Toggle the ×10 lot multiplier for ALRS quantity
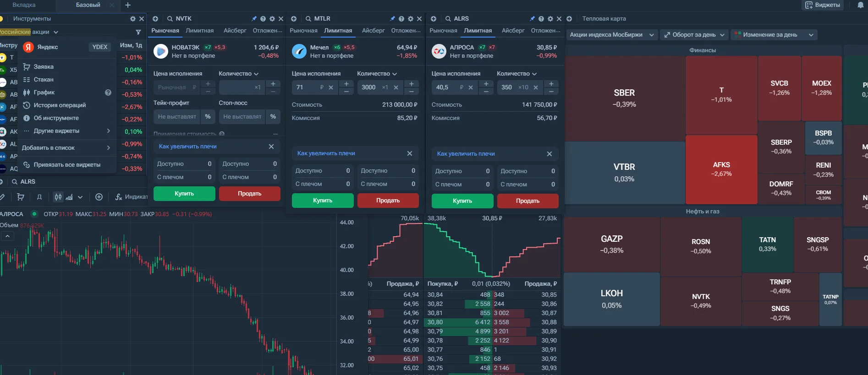 click(x=523, y=87)
